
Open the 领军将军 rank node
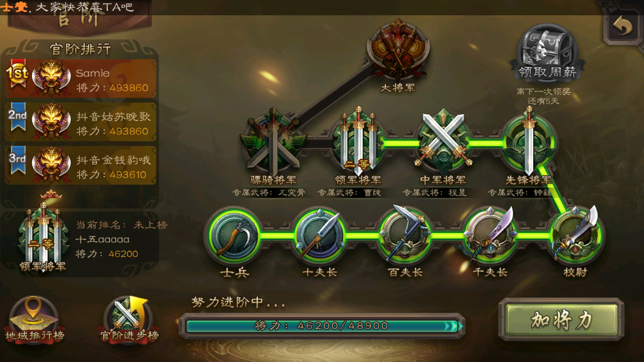358,141
